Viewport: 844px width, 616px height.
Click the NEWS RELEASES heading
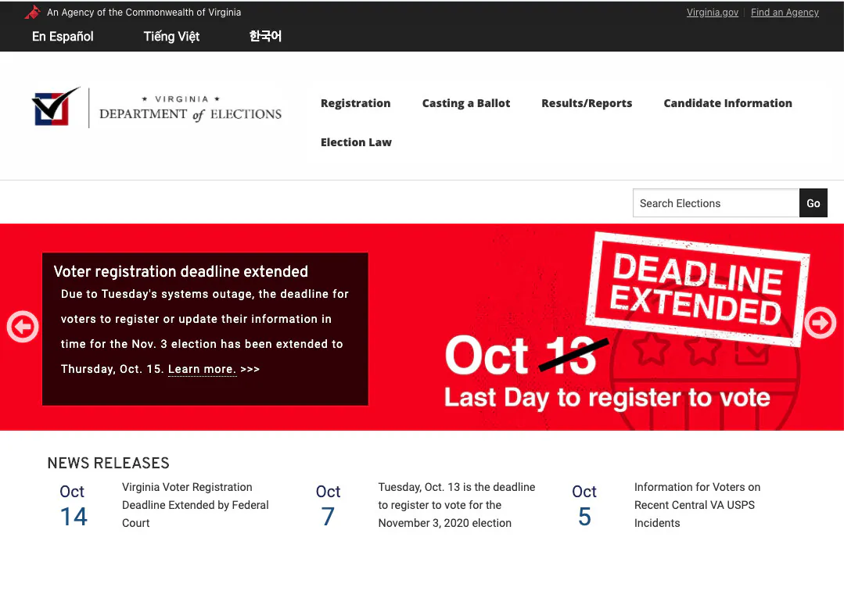click(108, 463)
